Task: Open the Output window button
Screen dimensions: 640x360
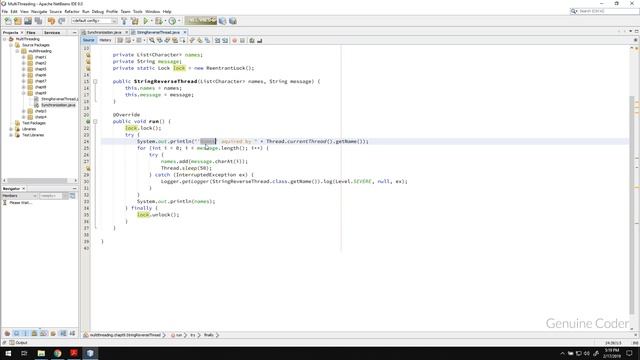Action: click(x=18, y=342)
